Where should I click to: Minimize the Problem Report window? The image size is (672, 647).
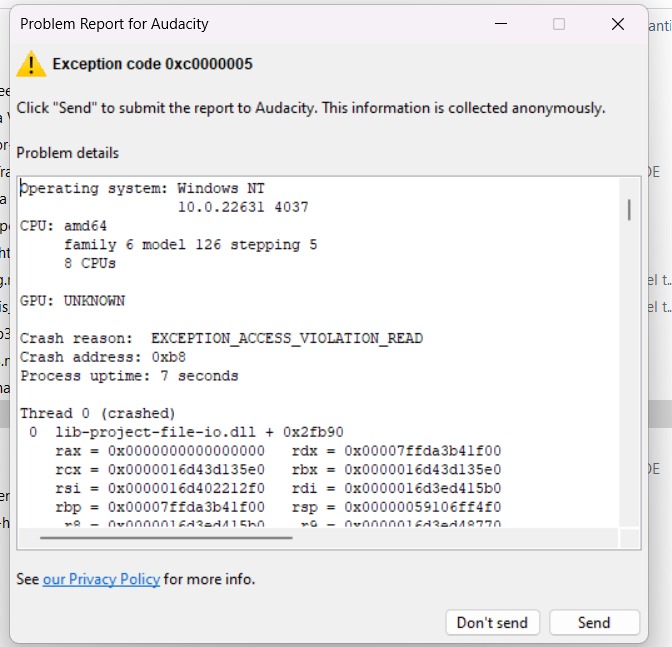click(x=501, y=24)
